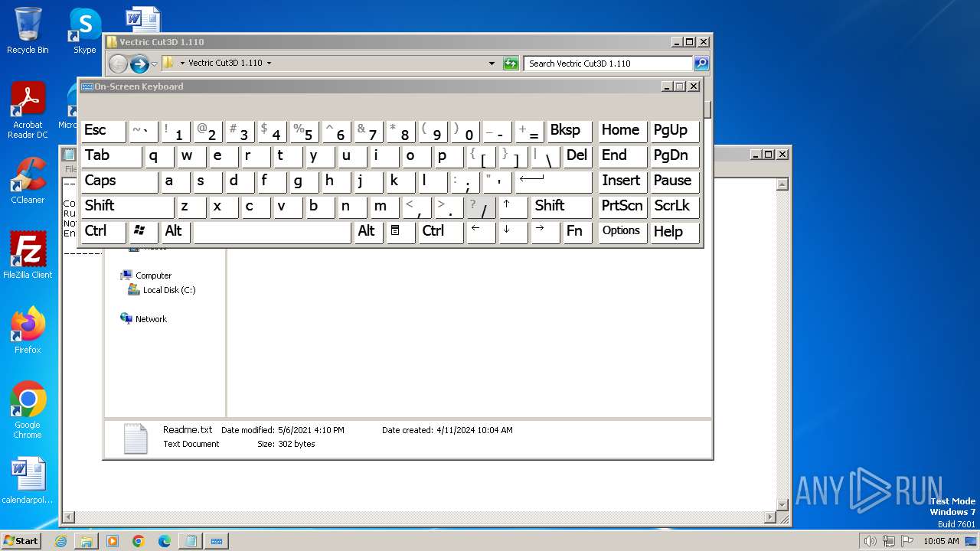980x551 pixels.
Task: Expand recent pages dropdown arrow
Action: pos(155,64)
